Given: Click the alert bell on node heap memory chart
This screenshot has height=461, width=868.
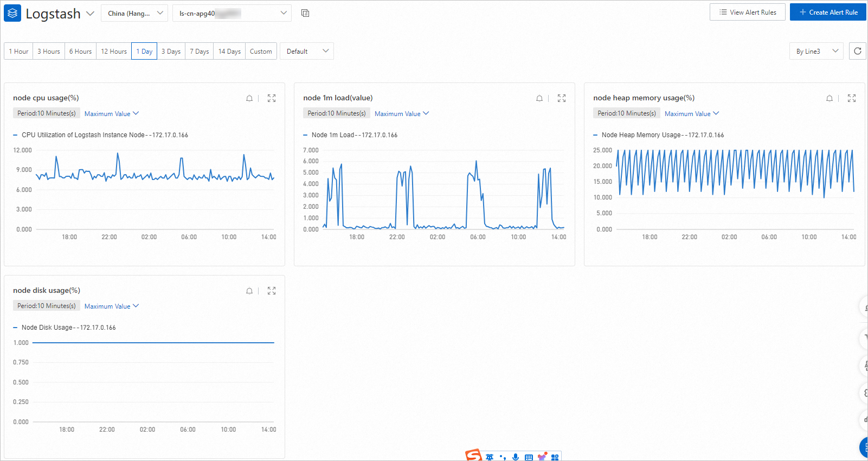Looking at the screenshot, I should pyautogui.click(x=830, y=98).
